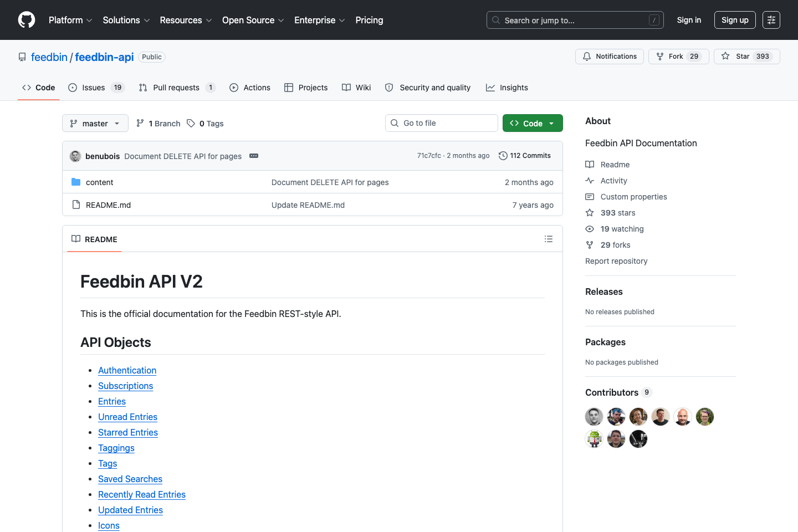The height and width of the screenshot is (532, 798).
Task: Click the Readme book icon in About sidebar
Action: (590, 164)
